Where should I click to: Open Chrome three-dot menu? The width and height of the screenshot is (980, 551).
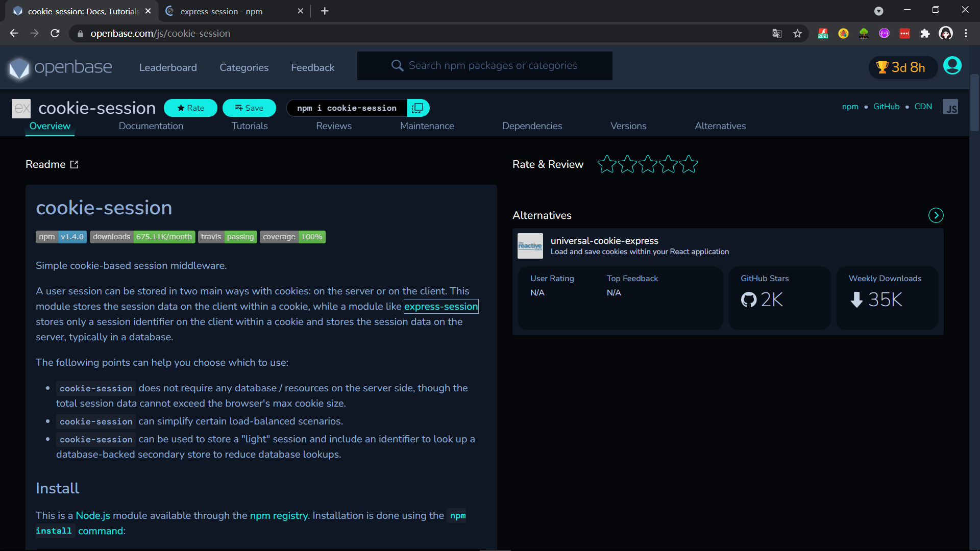point(966,34)
